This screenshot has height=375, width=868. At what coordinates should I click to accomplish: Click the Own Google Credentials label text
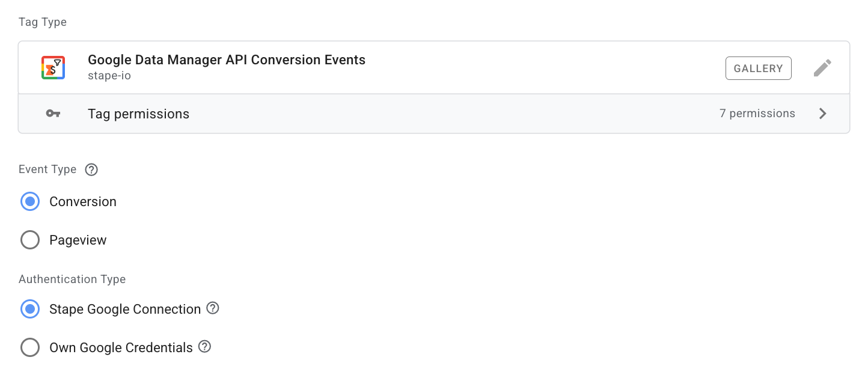click(x=121, y=348)
